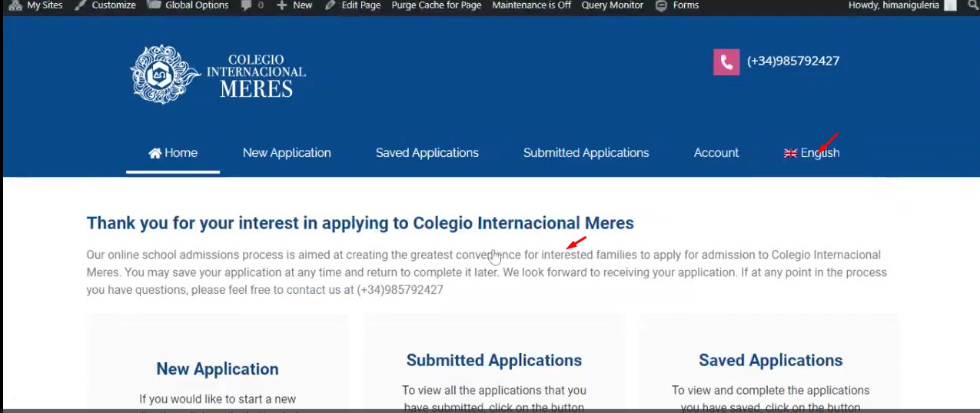Click the Colegio Internacional Meres logo
Image resolution: width=980 pixels, height=413 pixels.
point(218,75)
